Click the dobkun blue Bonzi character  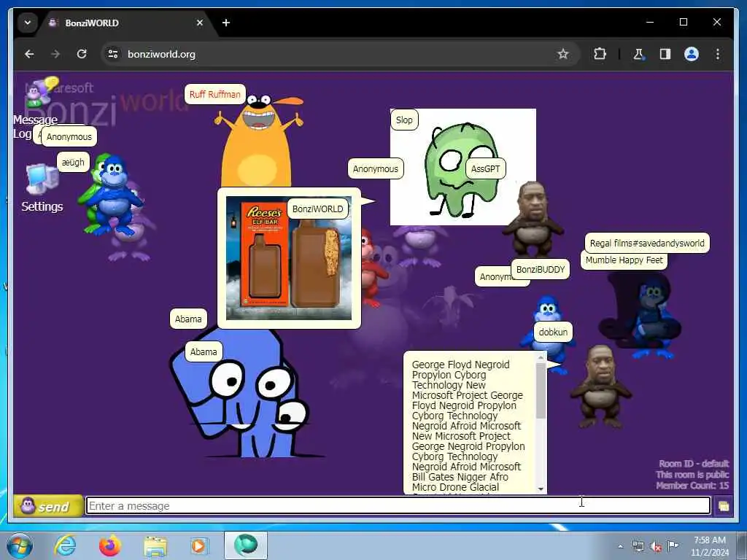(x=548, y=311)
